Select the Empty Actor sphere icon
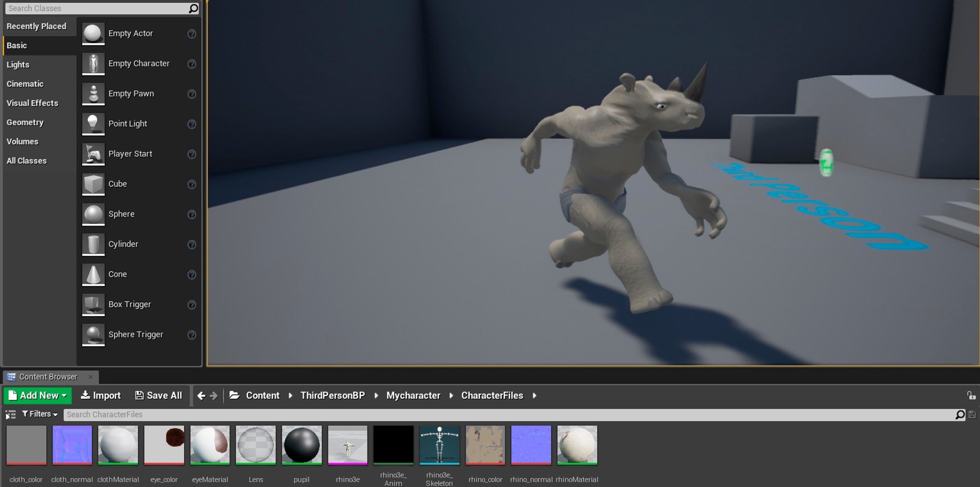The image size is (980, 487). click(x=93, y=34)
